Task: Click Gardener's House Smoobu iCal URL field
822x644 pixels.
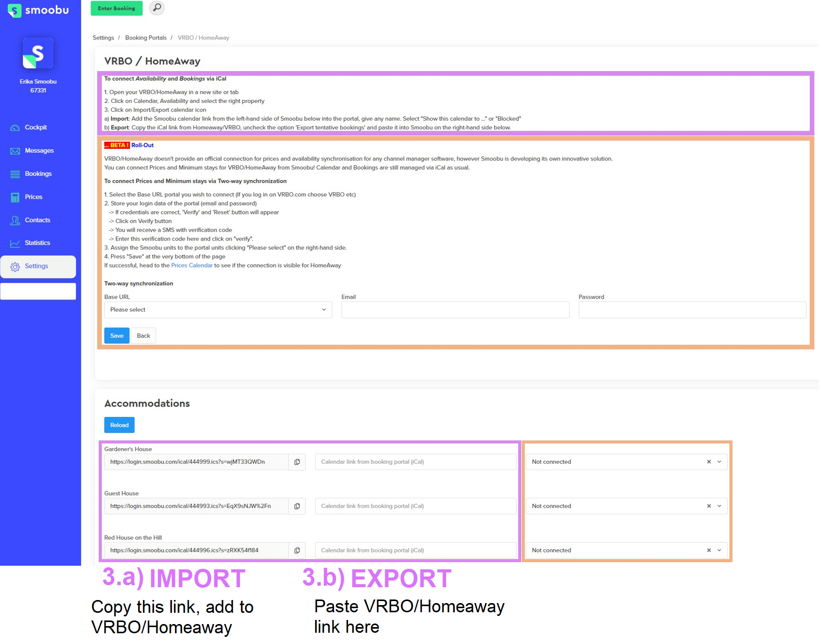Action: pyautogui.click(x=196, y=462)
